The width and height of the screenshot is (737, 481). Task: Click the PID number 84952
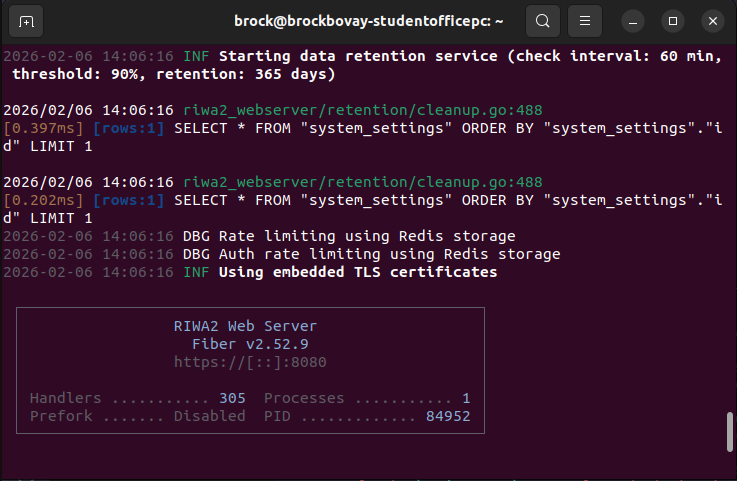(447, 416)
